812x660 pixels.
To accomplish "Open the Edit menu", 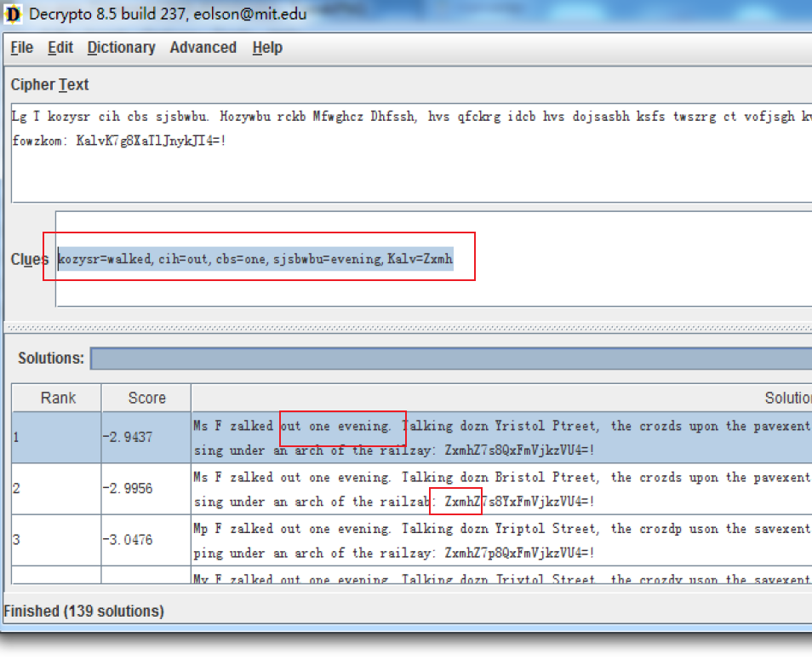I will click(x=60, y=48).
